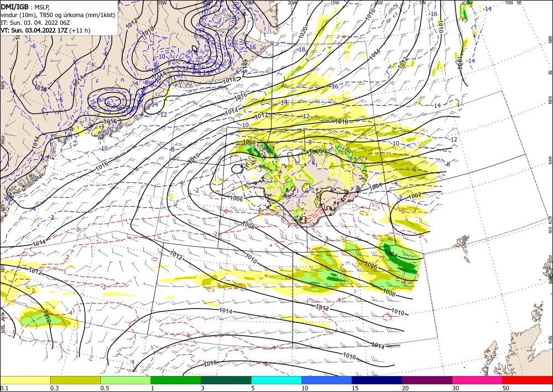
Task: Click the yellow 0.1–0.3 legend swatch
Action: click(x=25, y=380)
